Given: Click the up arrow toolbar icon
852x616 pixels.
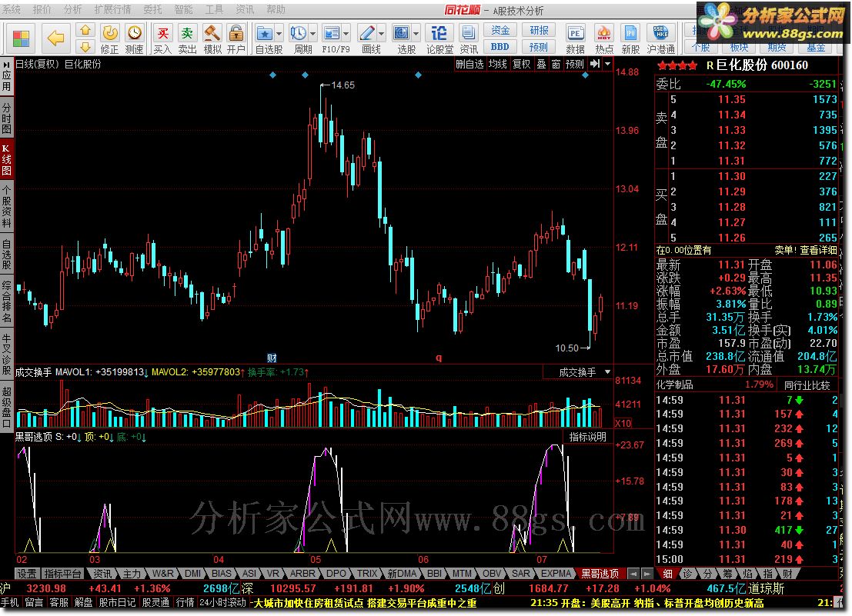Looking at the screenshot, I should point(85,30).
